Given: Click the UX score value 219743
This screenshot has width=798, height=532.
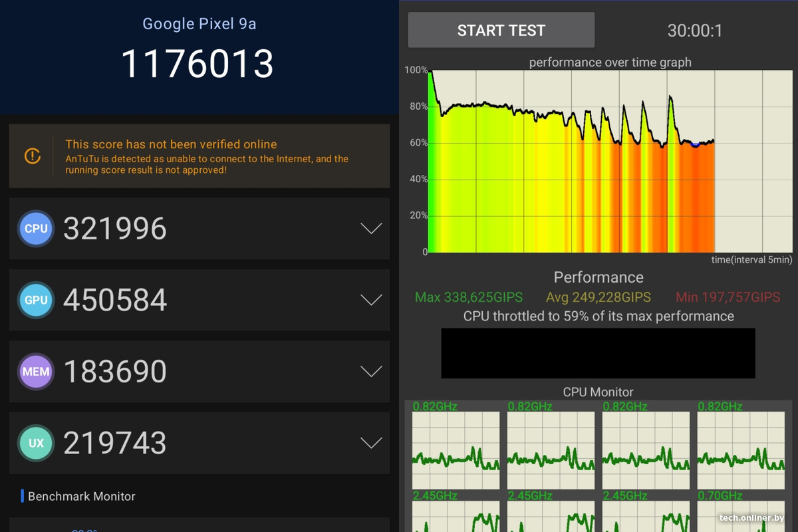Looking at the screenshot, I should pos(115,443).
